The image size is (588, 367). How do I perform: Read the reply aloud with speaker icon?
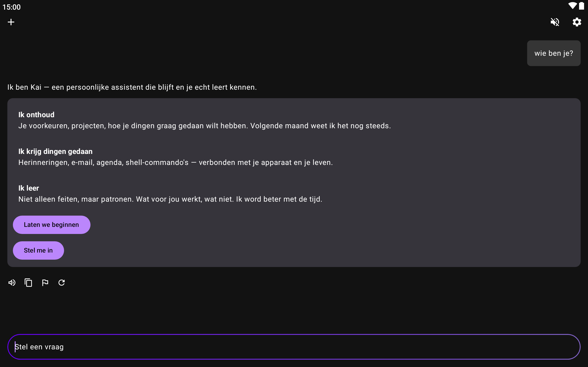point(12,283)
